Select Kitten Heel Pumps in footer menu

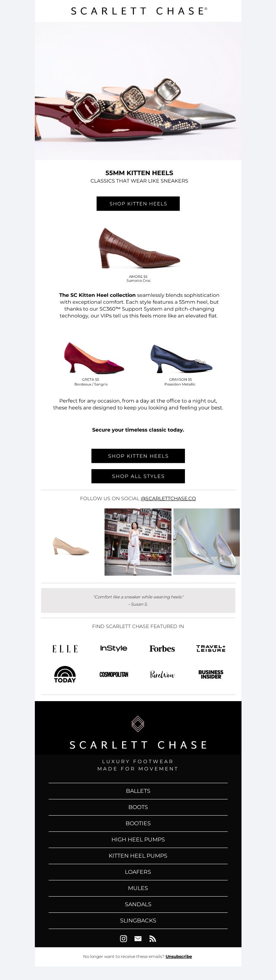[x=138, y=856]
